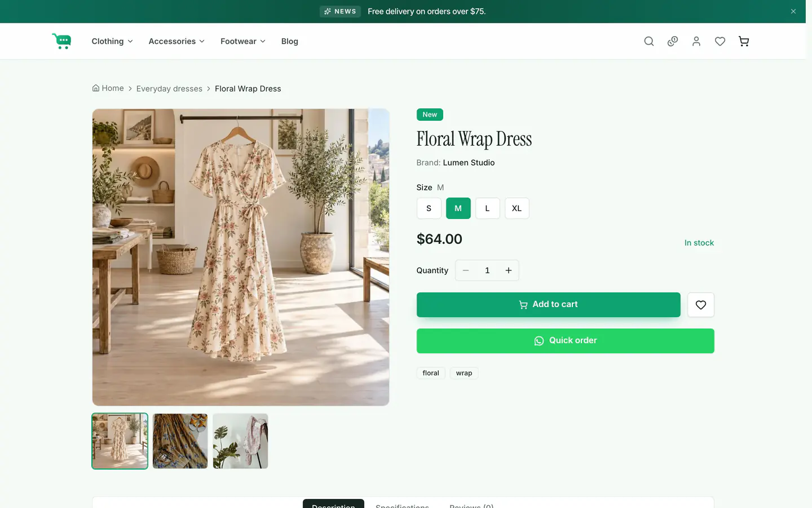This screenshot has height=508, width=812.
Task: Open the wishlist heart icon in header
Action: coord(720,41)
